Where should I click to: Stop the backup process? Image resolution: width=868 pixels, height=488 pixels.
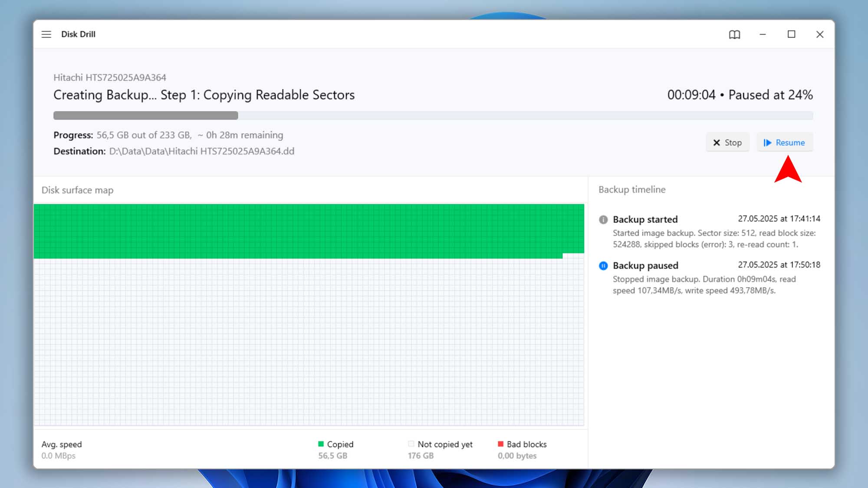pyautogui.click(x=727, y=142)
